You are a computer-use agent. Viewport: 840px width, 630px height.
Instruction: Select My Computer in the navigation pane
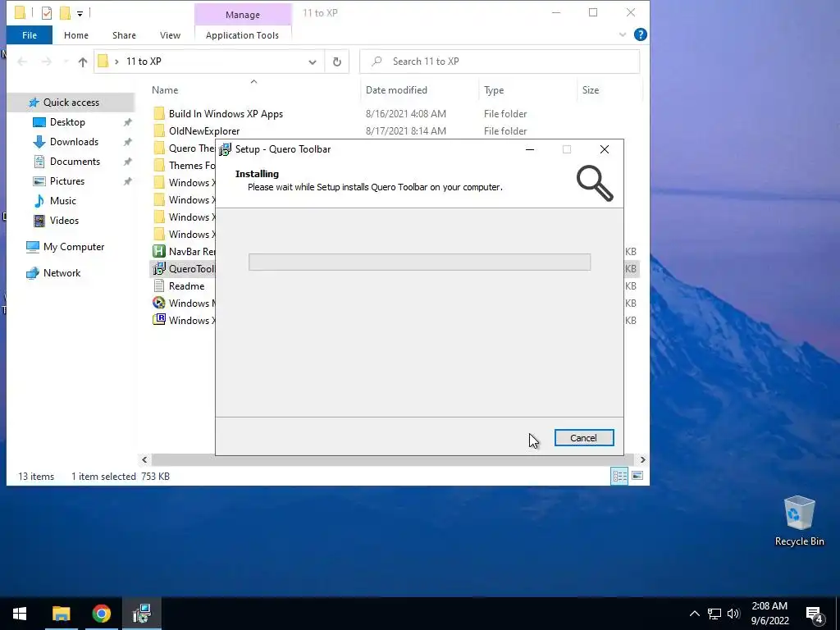pyautogui.click(x=74, y=247)
